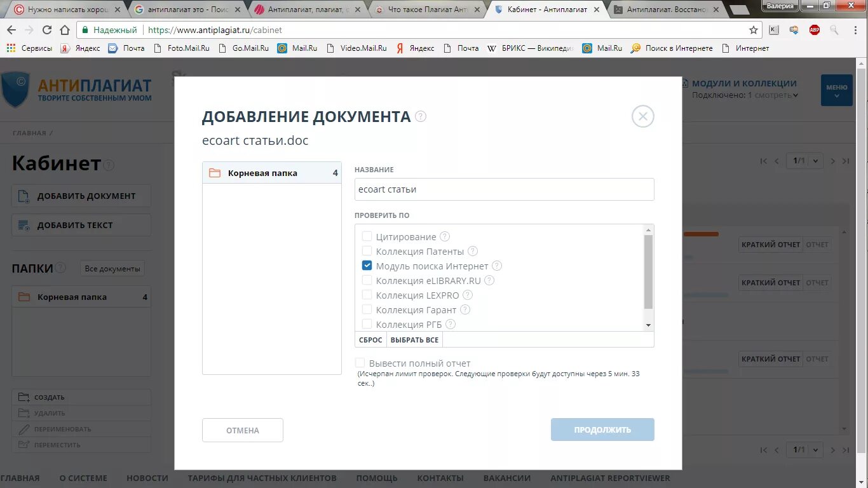This screenshot has height=488, width=868.
Task: Click the browser address bar URL
Action: point(215,30)
